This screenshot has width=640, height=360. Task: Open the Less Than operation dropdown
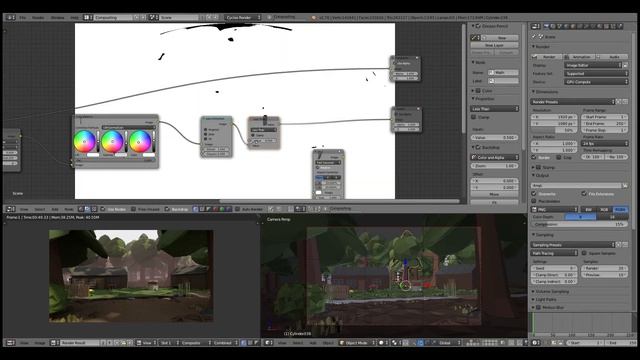point(494,109)
